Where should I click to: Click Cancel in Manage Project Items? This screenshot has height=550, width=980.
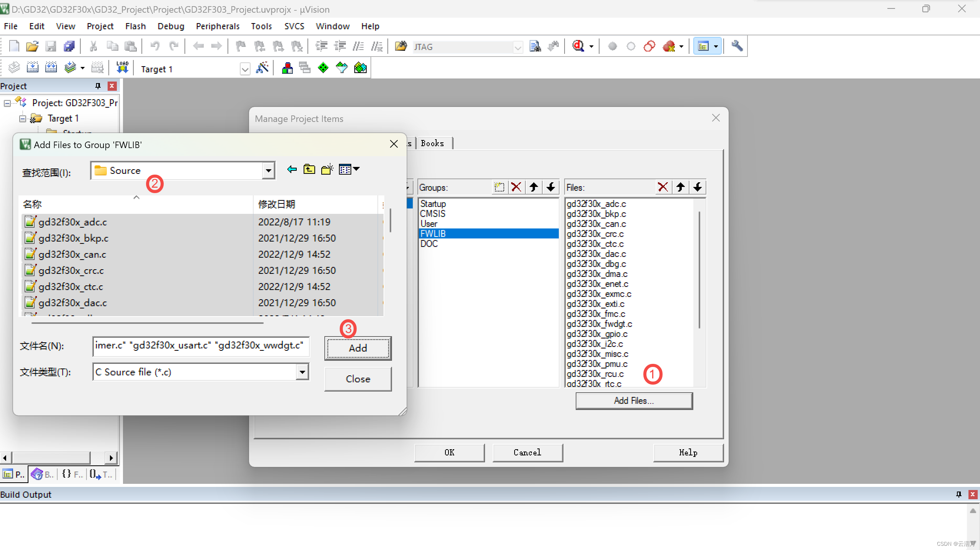click(x=527, y=453)
